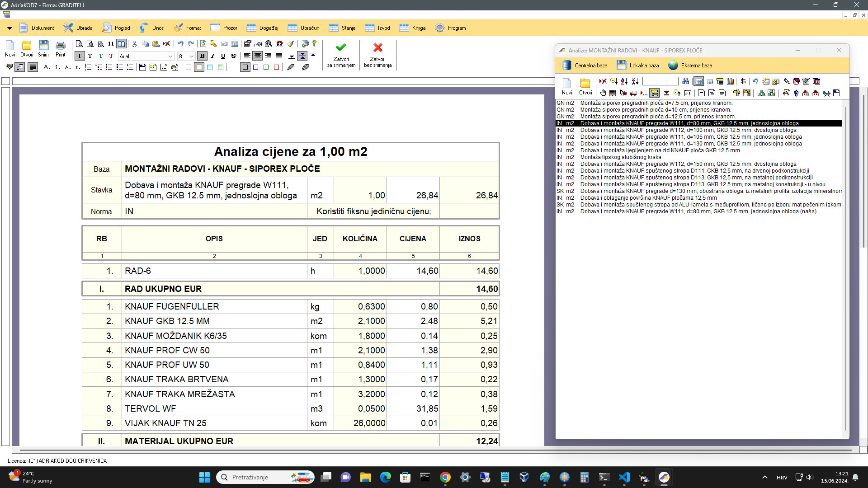Open the Format menu
868x488 pixels.
coord(188,28)
